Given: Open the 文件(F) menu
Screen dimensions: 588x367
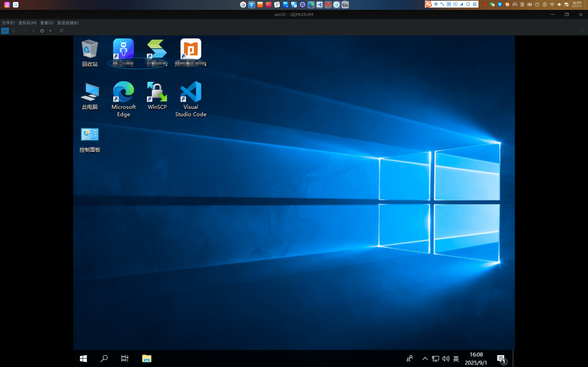Looking at the screenshot, I should pyautogui.click(x=8, y=23).
